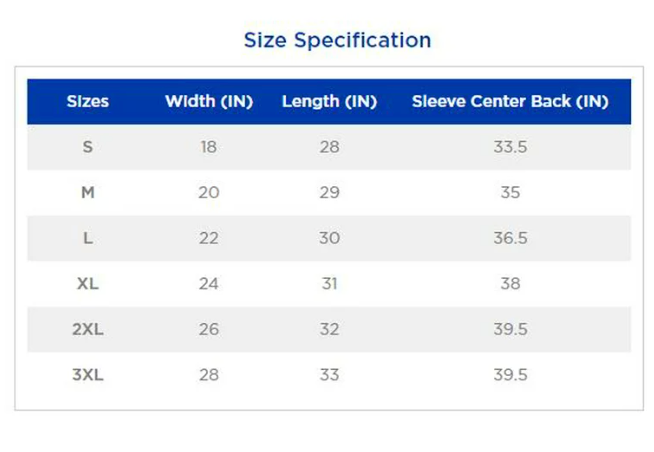Viewport: 654px width, 452px height.
Task: Click width value 18 for size S
Action: (208, 147)
